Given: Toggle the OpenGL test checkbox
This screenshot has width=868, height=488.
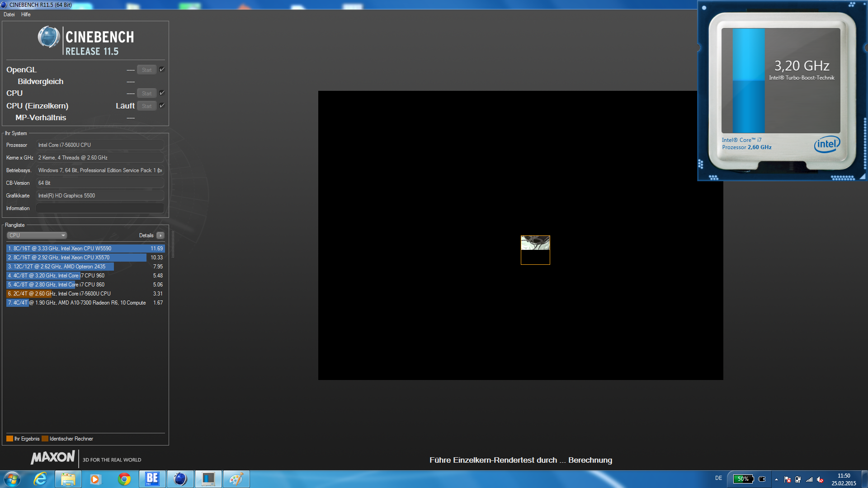Looking at the screenshot, I should (162, 70).
